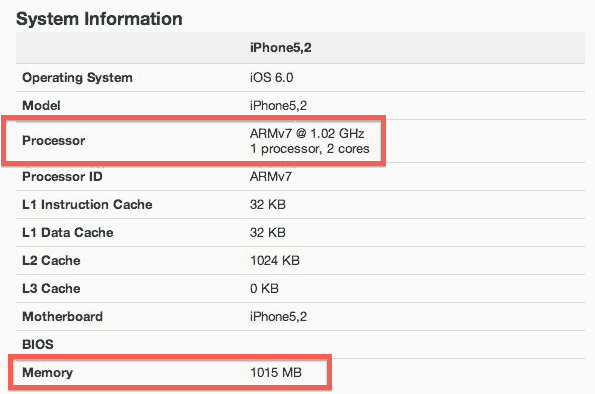The image size is (595, 394).
Task: Click the Operating System label
Action: coord(77,78)
